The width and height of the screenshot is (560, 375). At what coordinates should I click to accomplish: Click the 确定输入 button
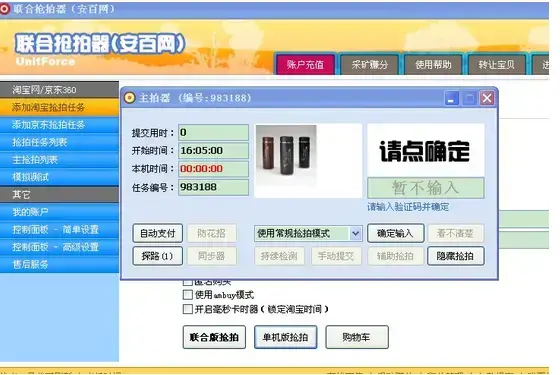[x=396, y=233]
